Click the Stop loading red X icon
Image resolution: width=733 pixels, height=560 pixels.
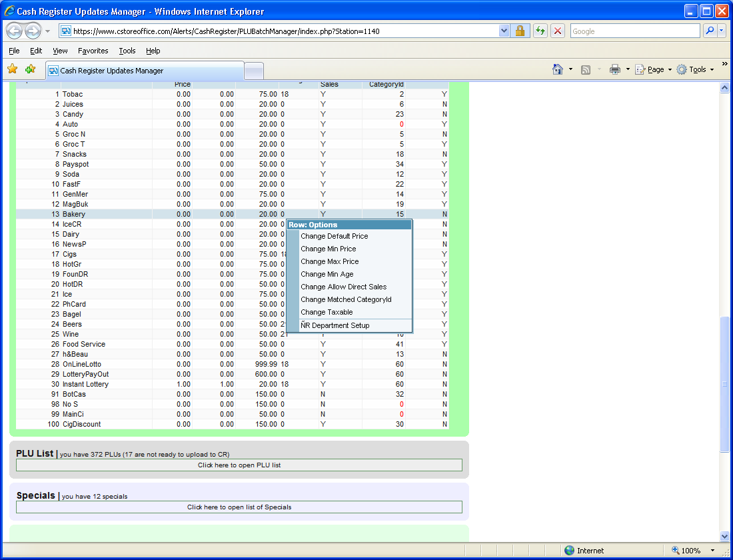pyautogui.click(x=558, y=31)
